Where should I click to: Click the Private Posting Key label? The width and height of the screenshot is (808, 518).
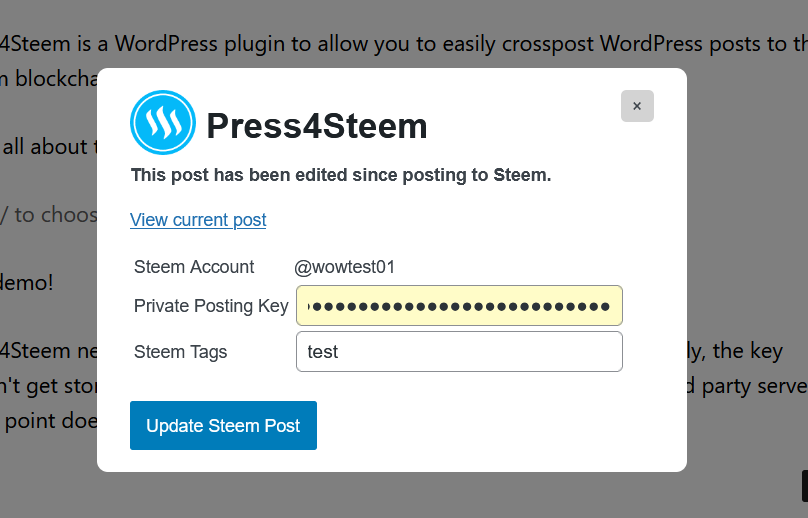pos(211,306)
